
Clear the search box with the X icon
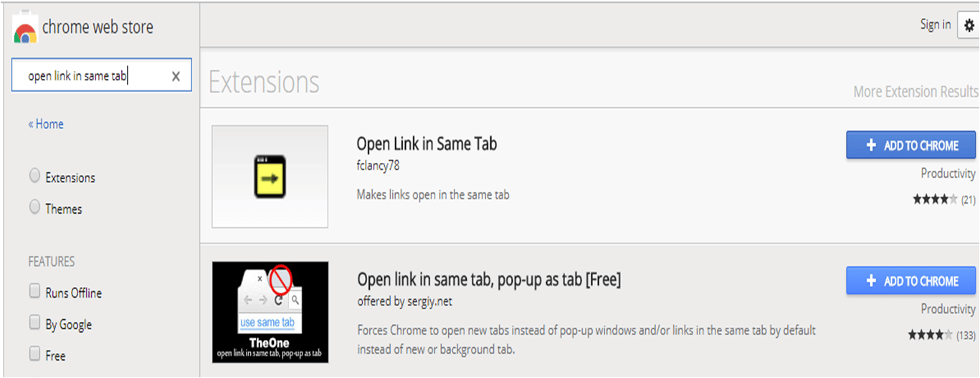tap(176, 76)
